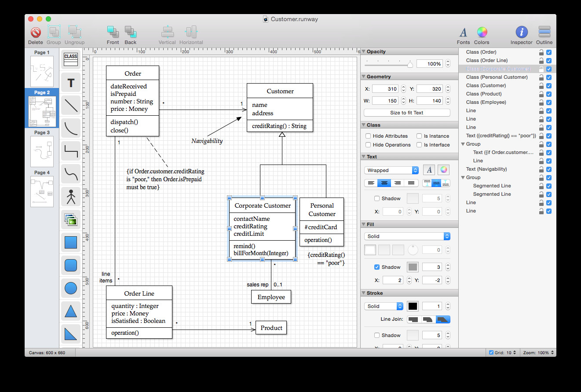Click the Group toolbar icon
Viewport: 581px width, 392px height.
click(54, 32)
